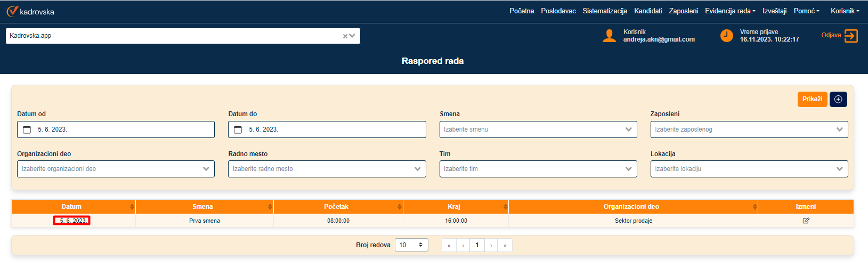This screenshot has height=268, width=868.
Task: Click the calendar icon in Datum do
Action: tap(238, 129)
